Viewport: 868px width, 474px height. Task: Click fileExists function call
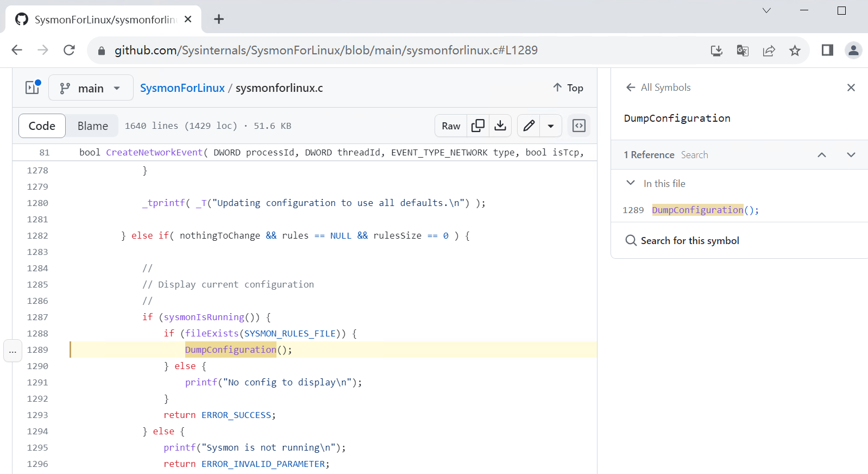pyautogui.click(x=212, y=333)
